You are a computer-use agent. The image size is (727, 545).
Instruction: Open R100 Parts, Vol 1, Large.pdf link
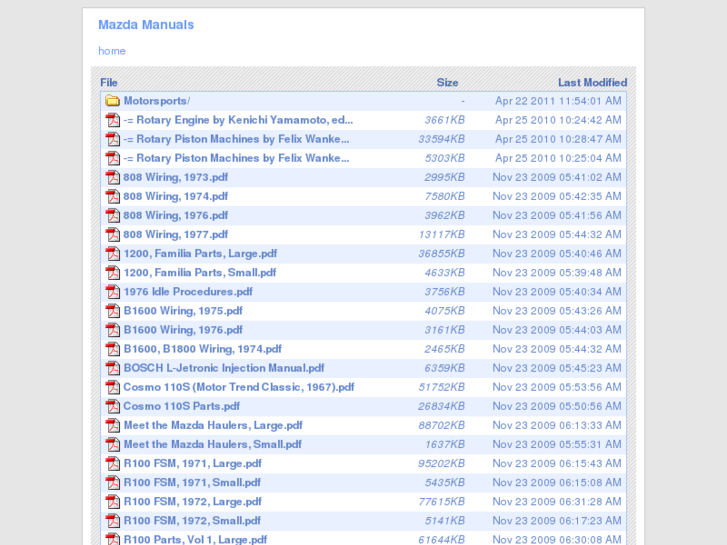[x=196, y=539]
